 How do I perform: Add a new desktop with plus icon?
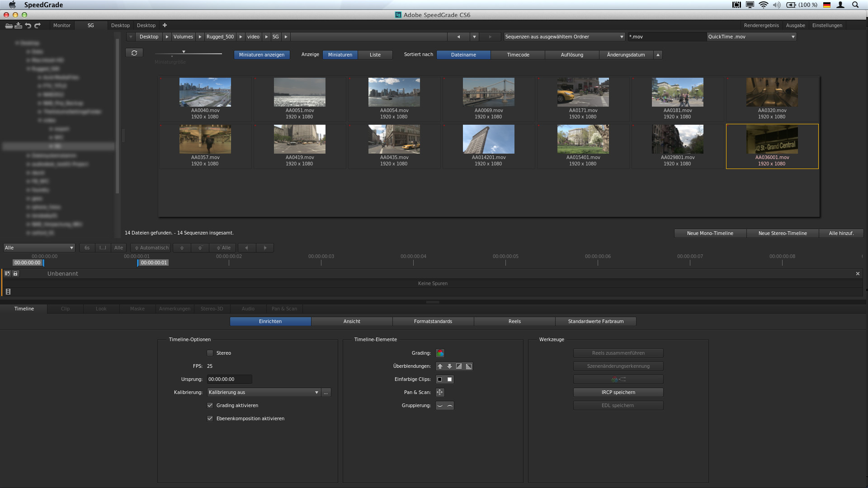[x=165, y=25]
